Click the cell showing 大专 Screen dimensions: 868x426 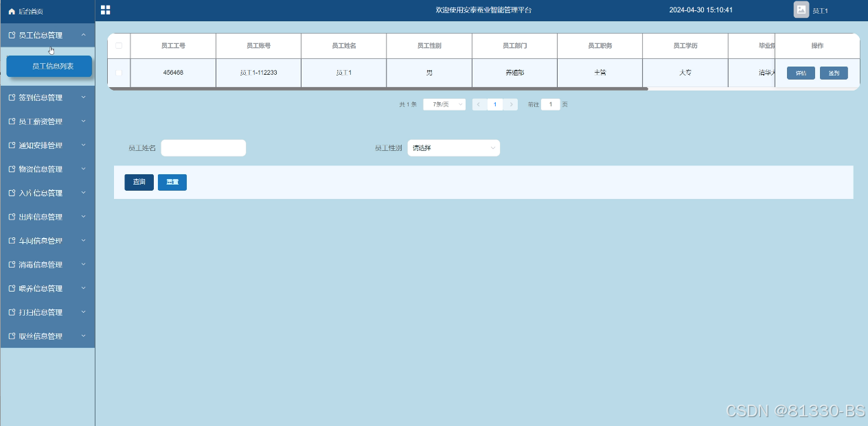tap(685, 73)
